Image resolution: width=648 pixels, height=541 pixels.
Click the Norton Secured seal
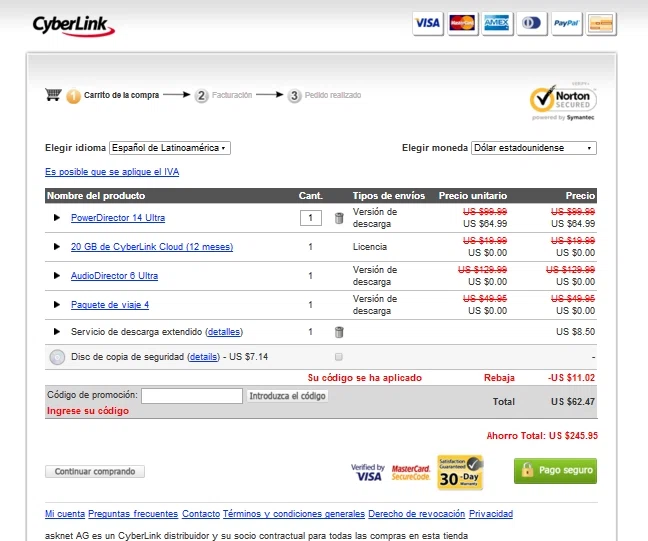(x=563, y=102)
